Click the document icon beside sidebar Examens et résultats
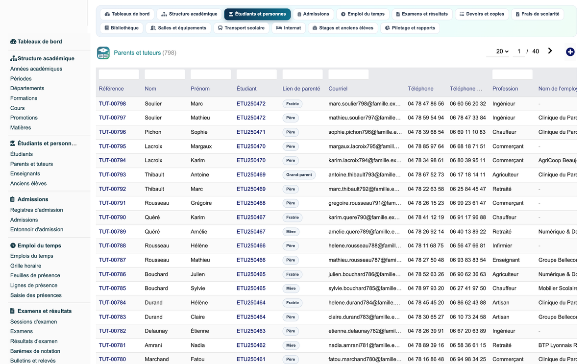The width and height of the screenshot is (588, 364). coord(12,311)
